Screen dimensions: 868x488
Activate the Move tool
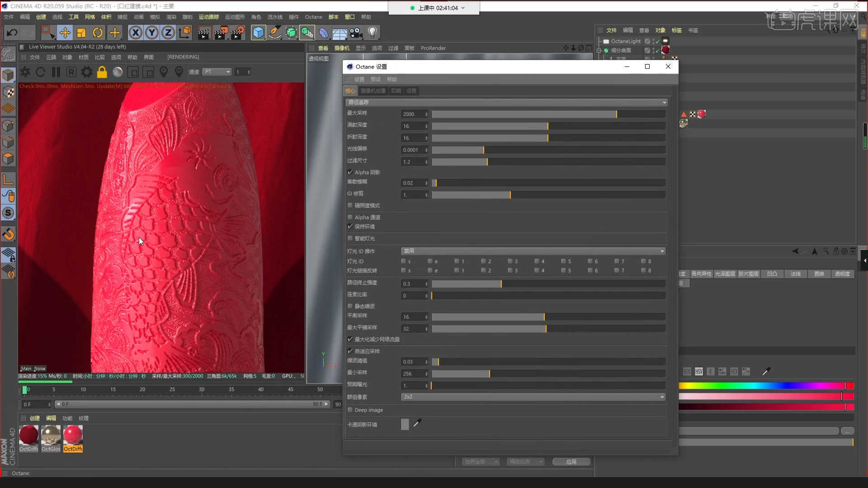coord(65,33)
